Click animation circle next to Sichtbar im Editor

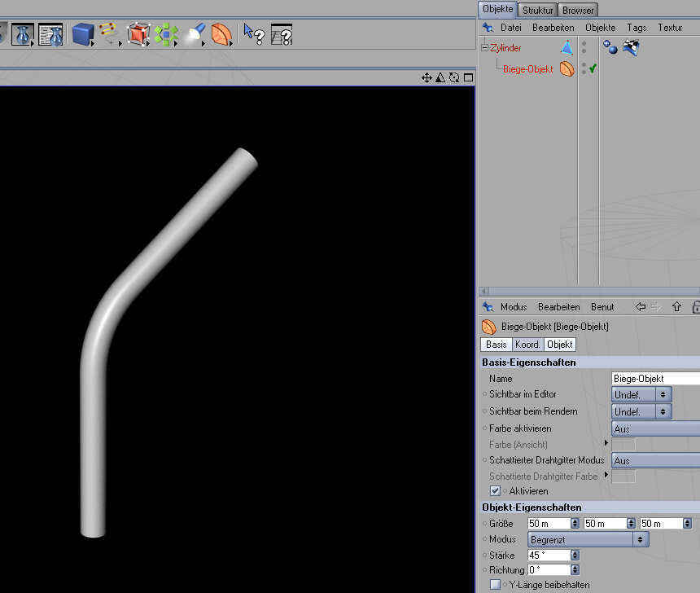(485, 394)
